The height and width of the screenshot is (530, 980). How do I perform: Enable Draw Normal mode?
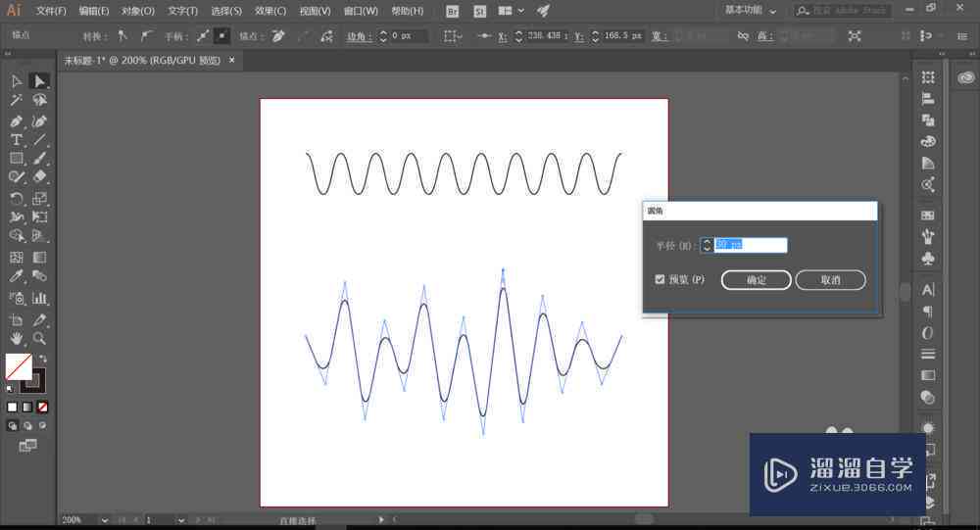pos(12,425)
